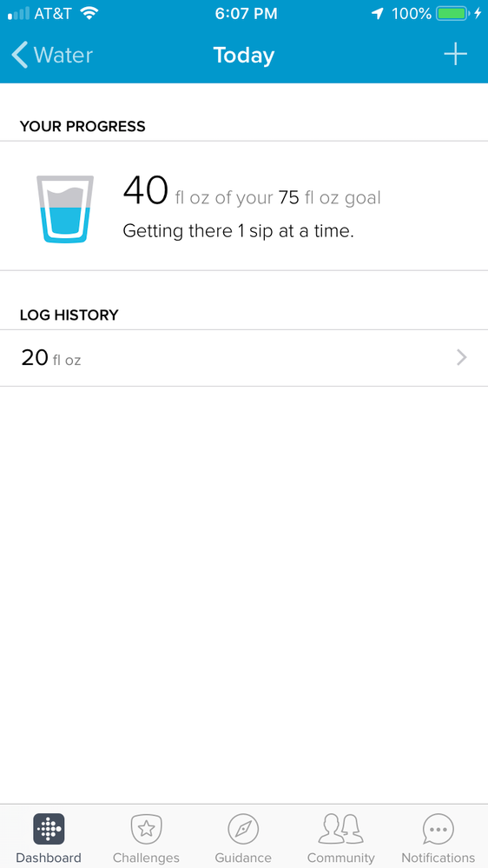Tap the Today title in header
The height and width of the screenshot is (868, 488).
(x=244, y=56)
